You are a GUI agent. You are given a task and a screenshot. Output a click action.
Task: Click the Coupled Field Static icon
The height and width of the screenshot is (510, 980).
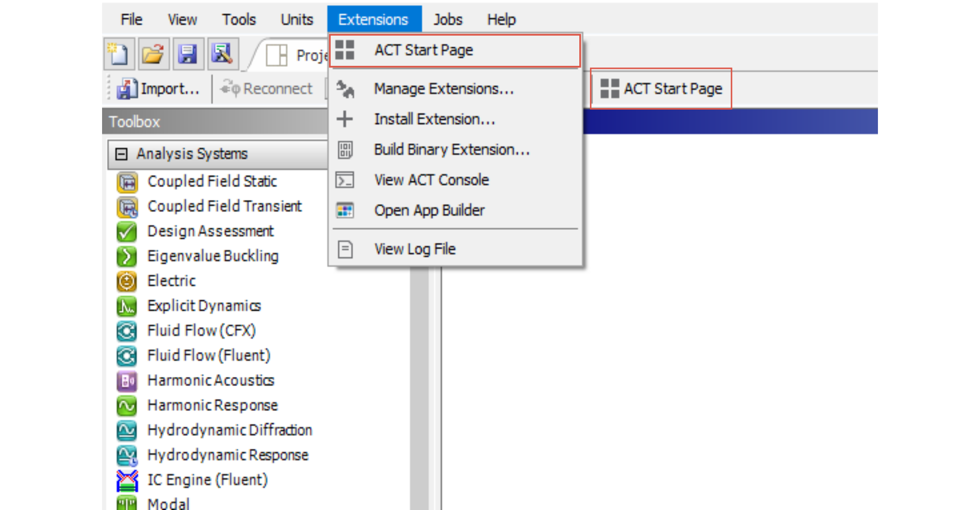pyautogui.click(x=127, y=182)
